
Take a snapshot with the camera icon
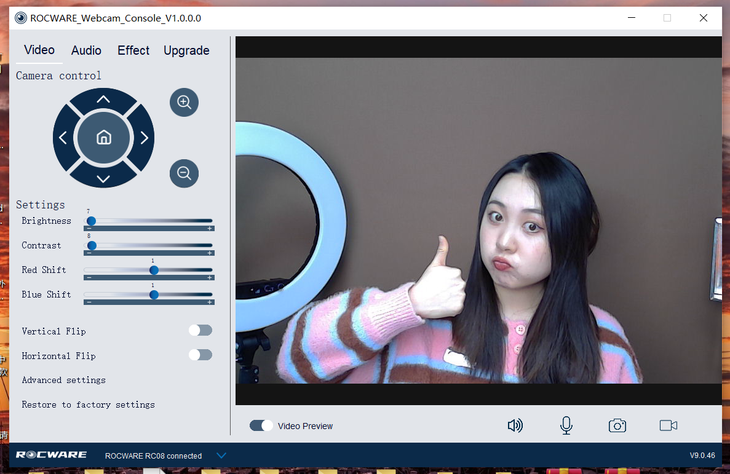tap(617, 425)
